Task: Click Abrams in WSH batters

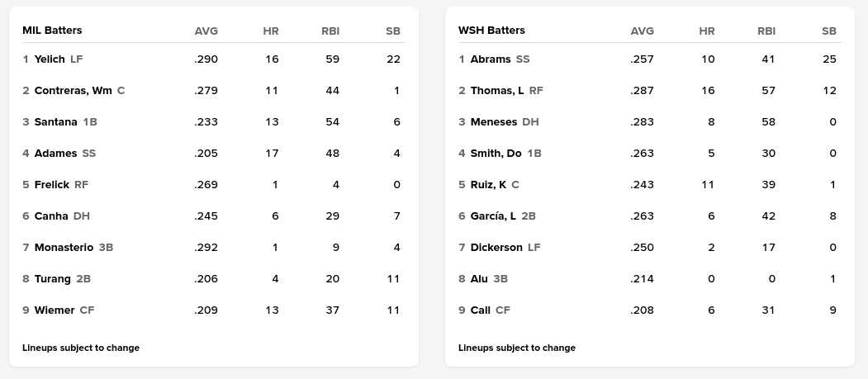Action: (491, 59)
